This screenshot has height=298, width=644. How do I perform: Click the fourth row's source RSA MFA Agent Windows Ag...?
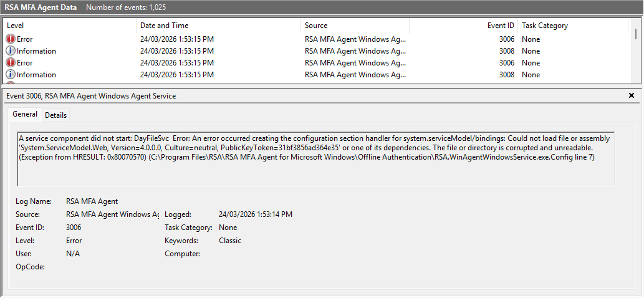(356, 75)
